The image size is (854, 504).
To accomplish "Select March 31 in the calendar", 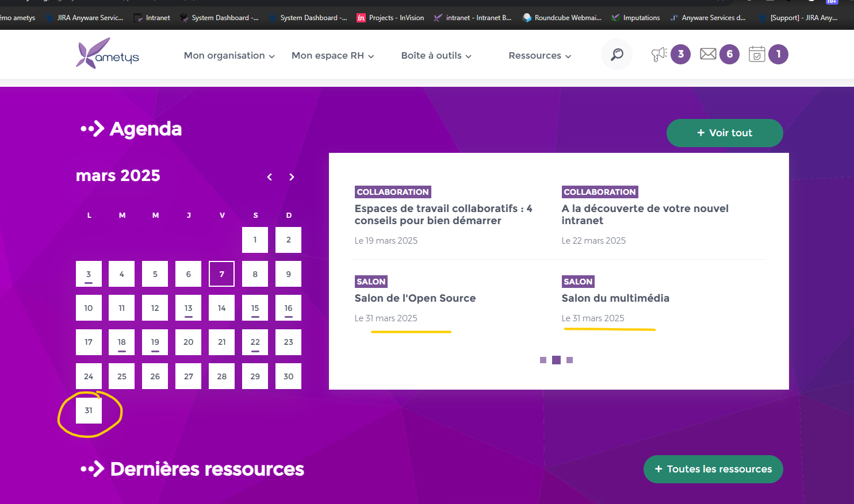I will pos(89,410).
